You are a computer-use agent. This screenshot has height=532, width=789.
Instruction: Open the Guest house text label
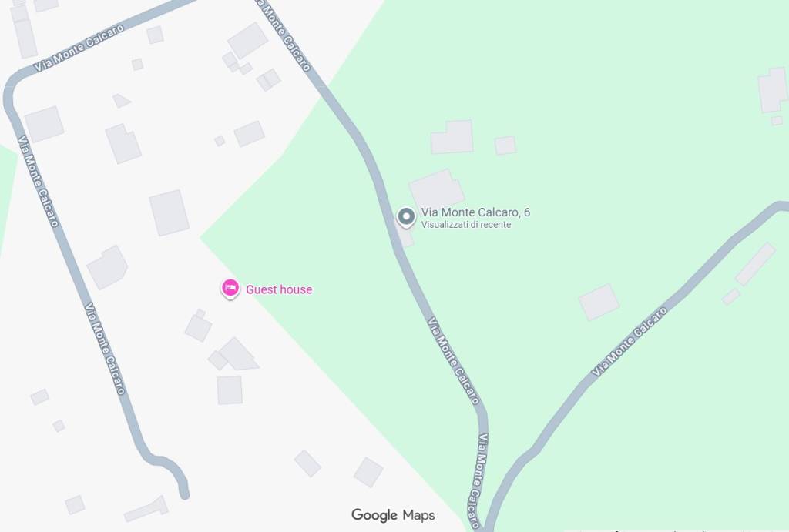point(279,289)
